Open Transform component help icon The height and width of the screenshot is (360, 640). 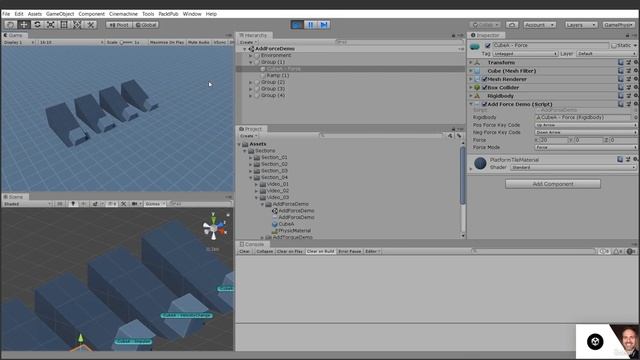click(621, 62)
